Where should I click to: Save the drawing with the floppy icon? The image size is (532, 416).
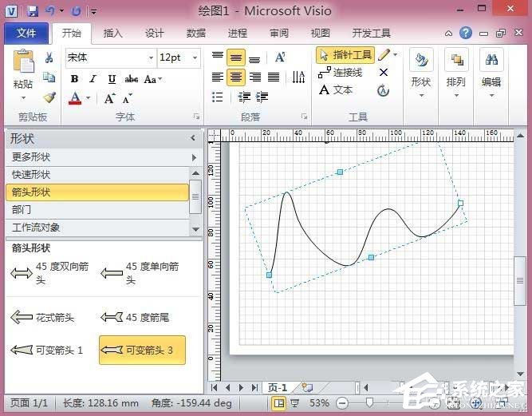(33, 11)
